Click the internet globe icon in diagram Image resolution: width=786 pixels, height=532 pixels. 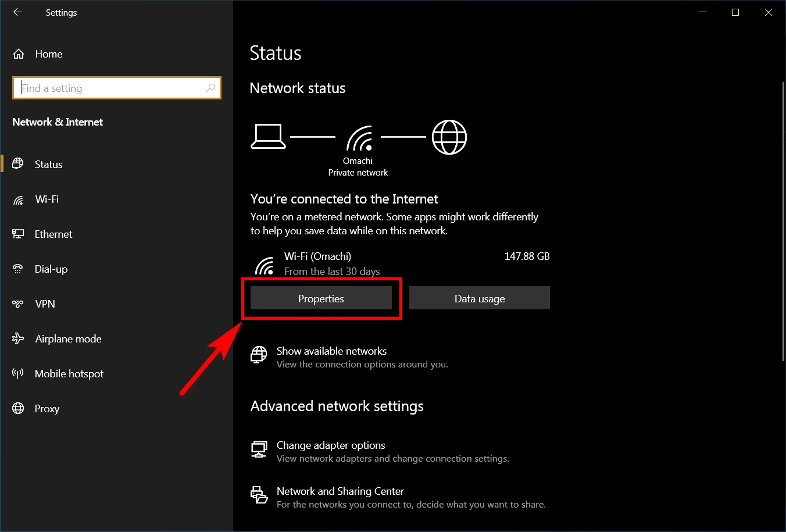pyautogui.click(x=449, y=137)
